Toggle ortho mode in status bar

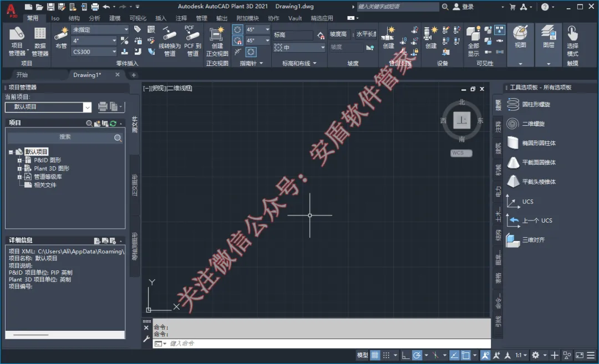405,355
